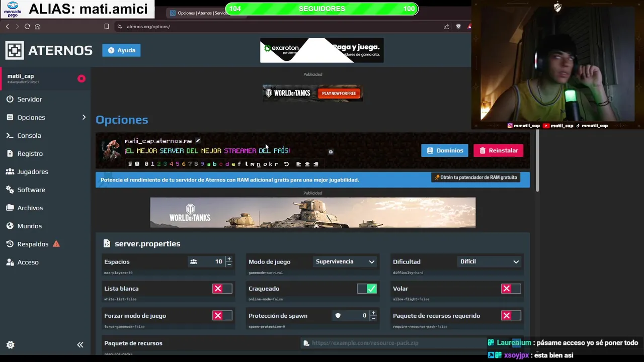Open the site info icon before aternos.org URL
644x362 pixels.
pyautogui.click(x=119, y=27)
